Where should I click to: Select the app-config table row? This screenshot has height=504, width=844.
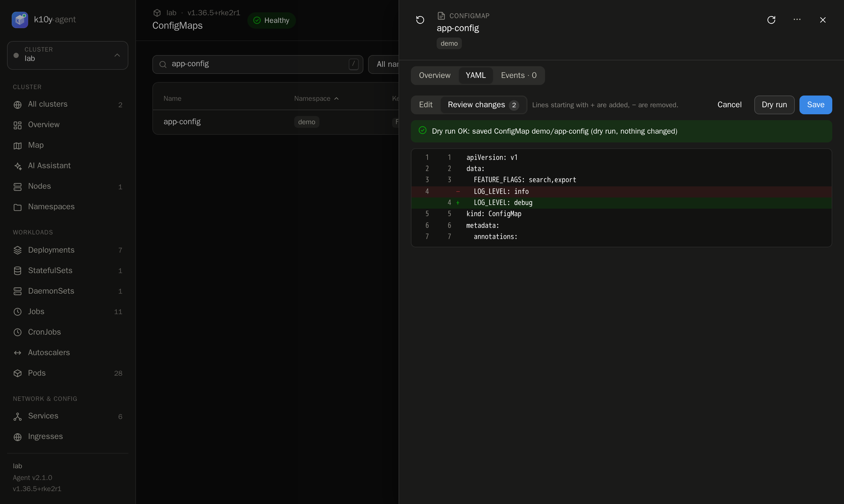[x=276, y=122]
